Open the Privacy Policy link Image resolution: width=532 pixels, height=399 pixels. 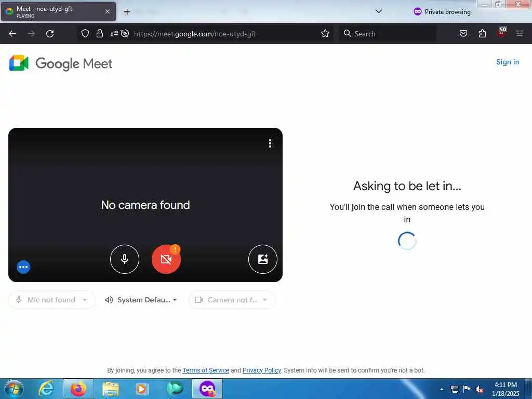coord(262,370)
